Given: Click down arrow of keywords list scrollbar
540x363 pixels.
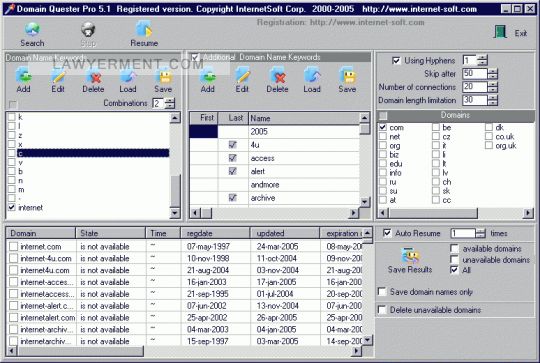Looking at the screenshot, I should 175,213.
